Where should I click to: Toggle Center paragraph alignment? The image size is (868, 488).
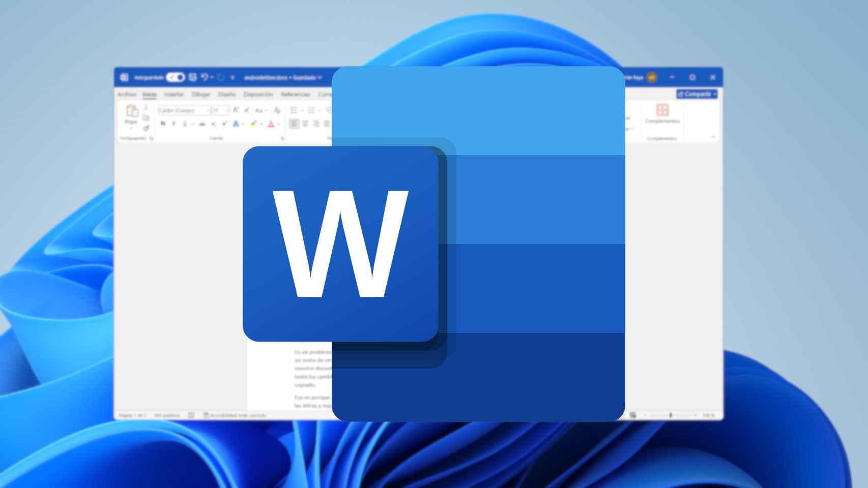click(305, 124)
